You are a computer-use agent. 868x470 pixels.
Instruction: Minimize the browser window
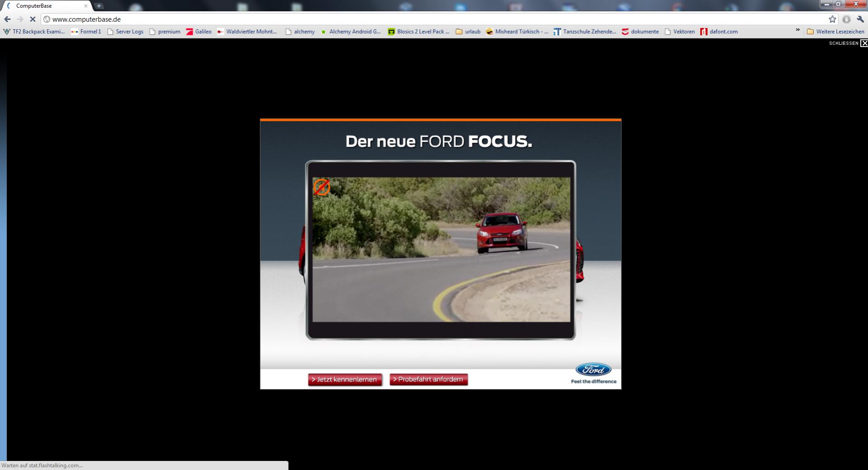tap(827, 4)
